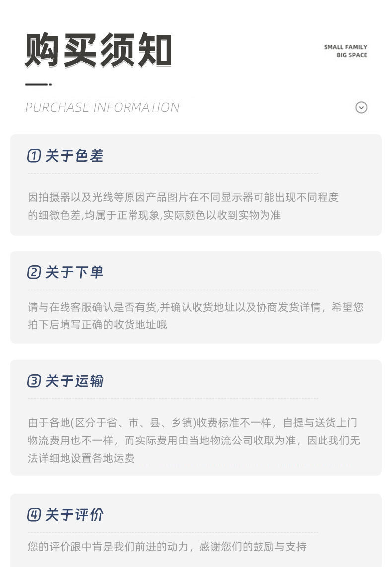This screenshot has width=392, height=567.
Task: Click the 购买须知 main title
Action: coord(98,50)
